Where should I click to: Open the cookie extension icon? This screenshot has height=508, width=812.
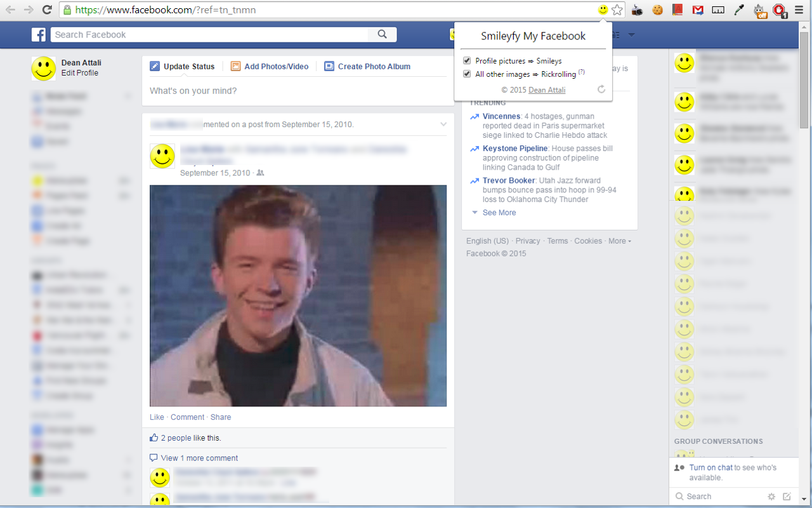coord(658,10)
